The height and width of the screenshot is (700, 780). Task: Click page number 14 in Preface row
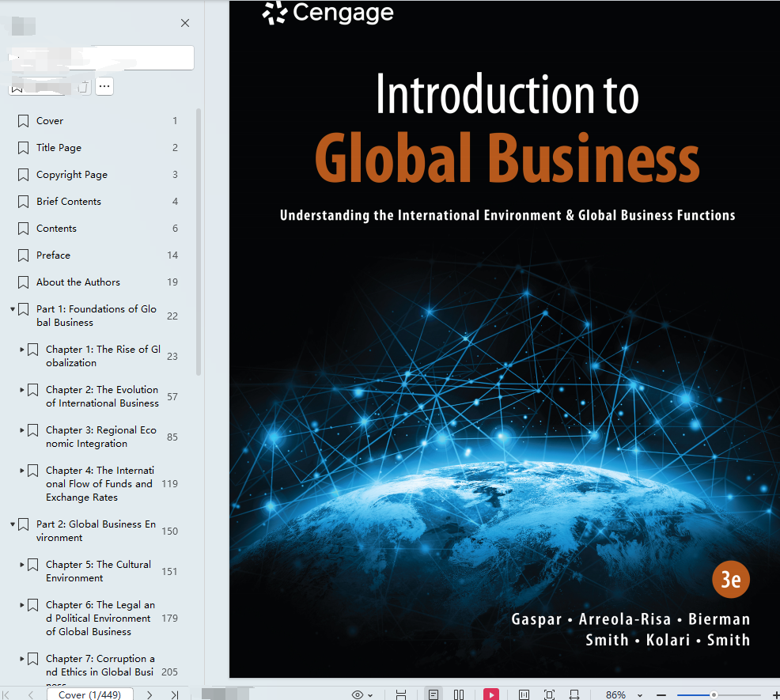(172, 255)
